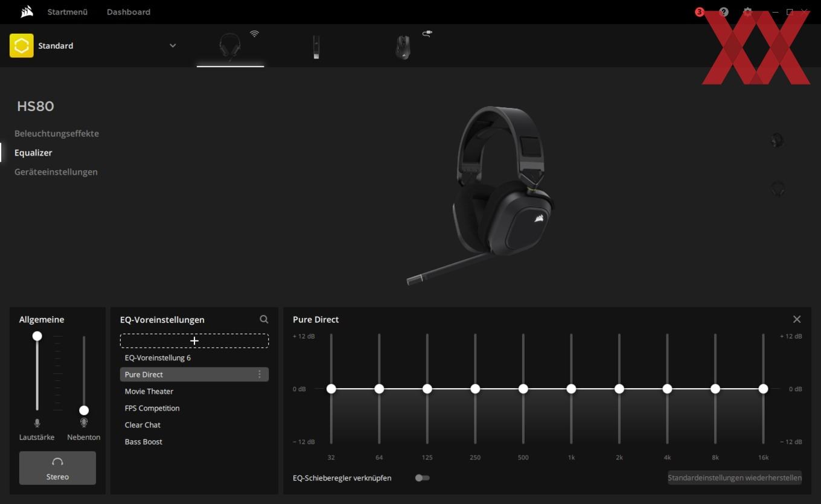
Task: Select the Clear Chat preset
Action: pos(194,426)
